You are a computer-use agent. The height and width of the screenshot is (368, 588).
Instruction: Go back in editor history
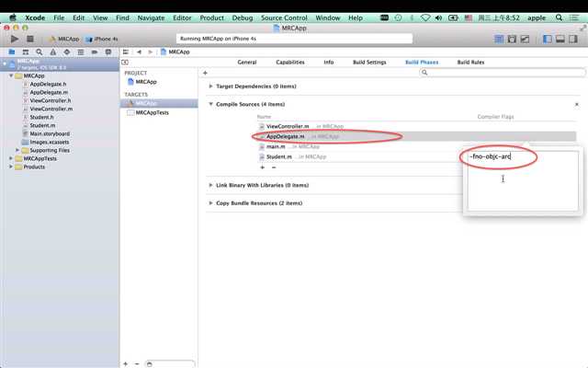pyautogui.click(x=139, y=52)
